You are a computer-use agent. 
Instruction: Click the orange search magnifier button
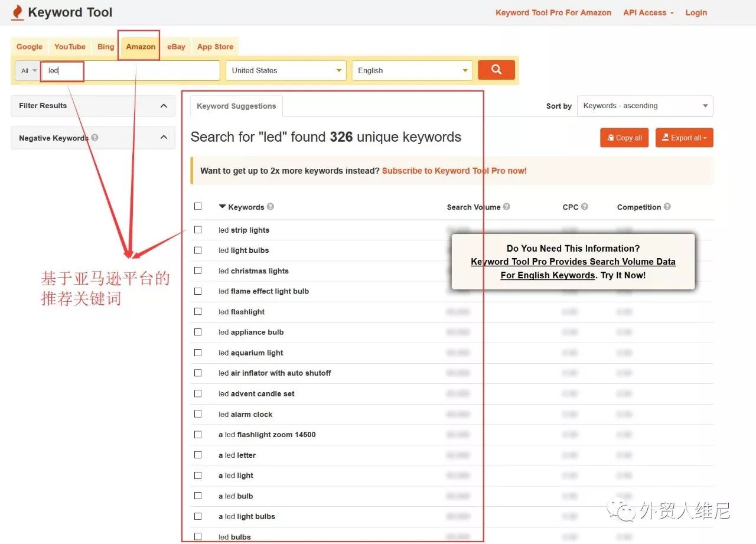pos(496,70)
